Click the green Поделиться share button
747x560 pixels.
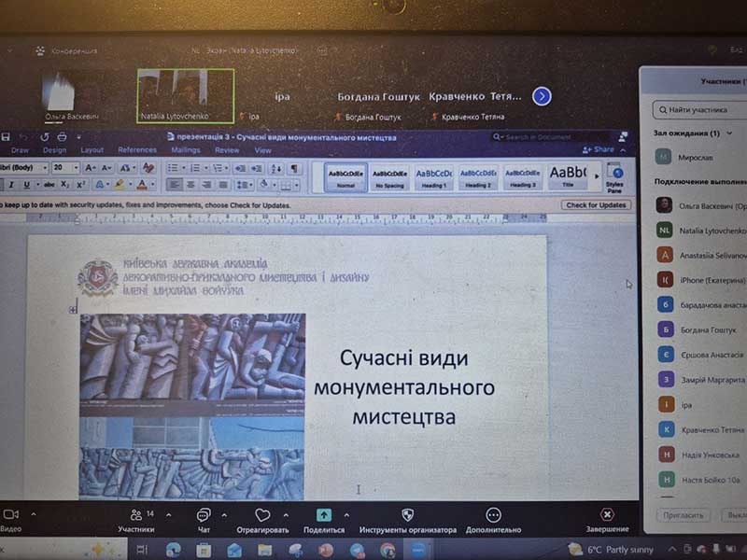point(323,514)
